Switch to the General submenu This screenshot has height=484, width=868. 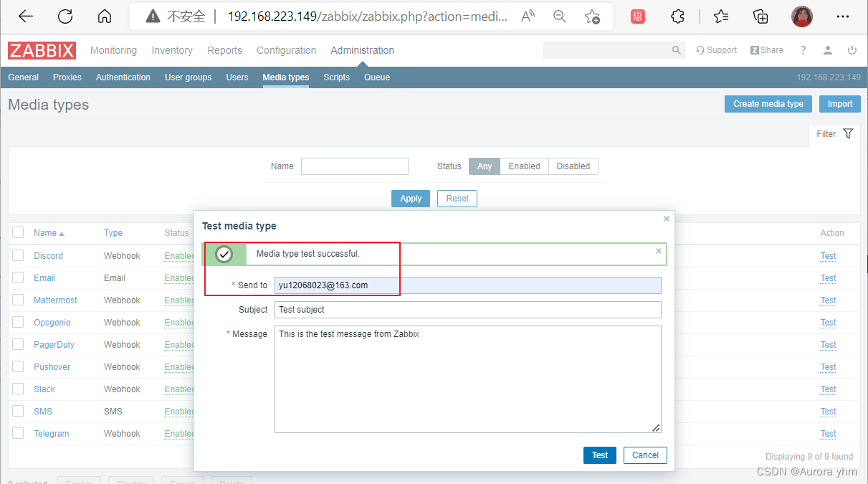pos(24,77)
